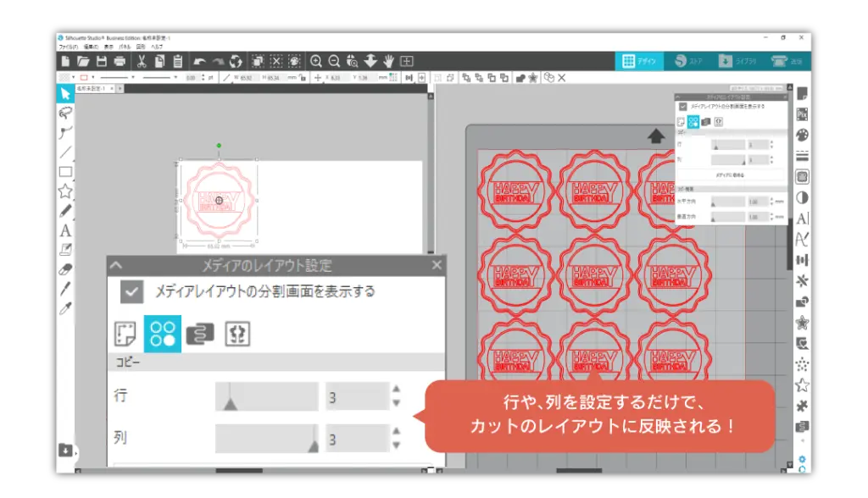Click the Save floppy disk icon

[x=102, y=62]
